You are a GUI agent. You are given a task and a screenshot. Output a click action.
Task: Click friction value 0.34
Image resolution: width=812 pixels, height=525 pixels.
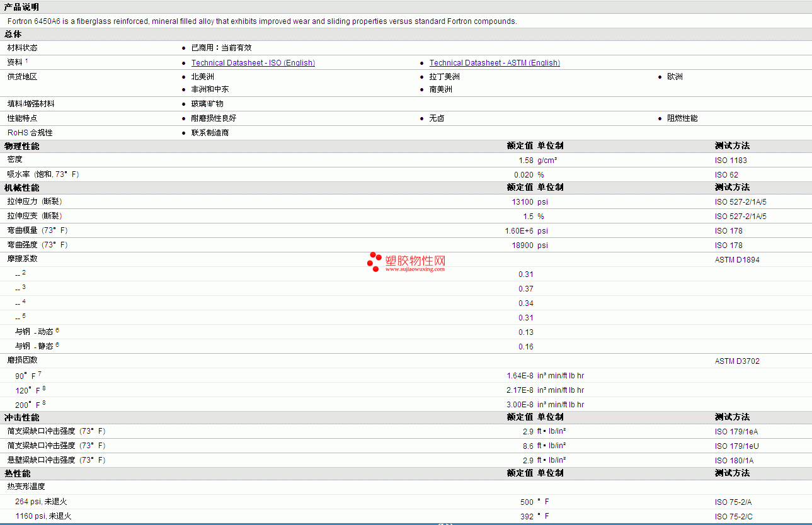pos(526,303)
